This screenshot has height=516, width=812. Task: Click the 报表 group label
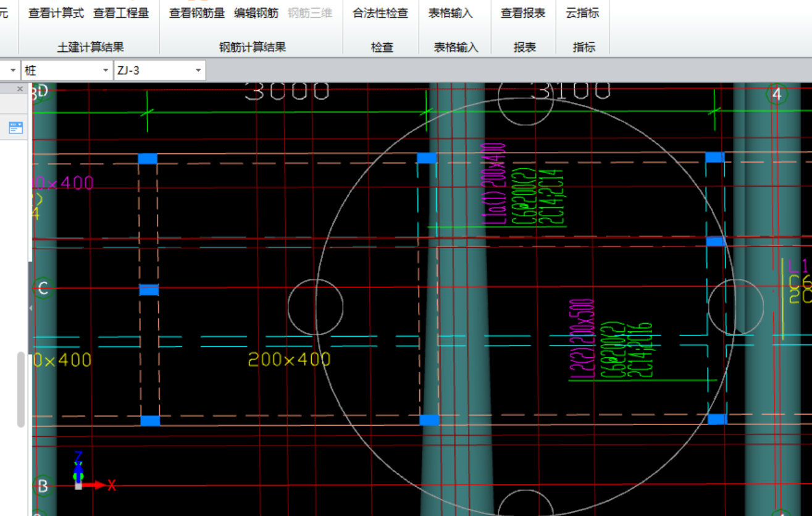[x=525, y=47]
